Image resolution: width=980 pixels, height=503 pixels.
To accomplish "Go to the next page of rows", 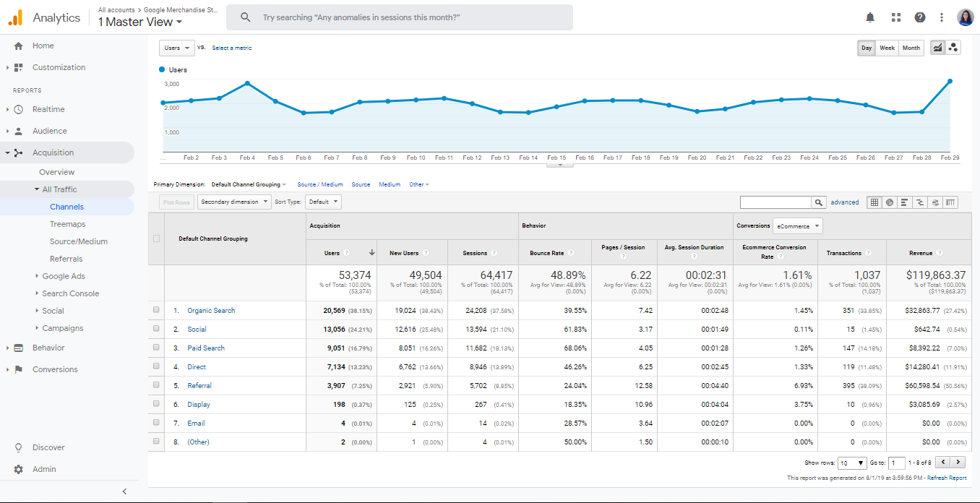I will (958, 463).
